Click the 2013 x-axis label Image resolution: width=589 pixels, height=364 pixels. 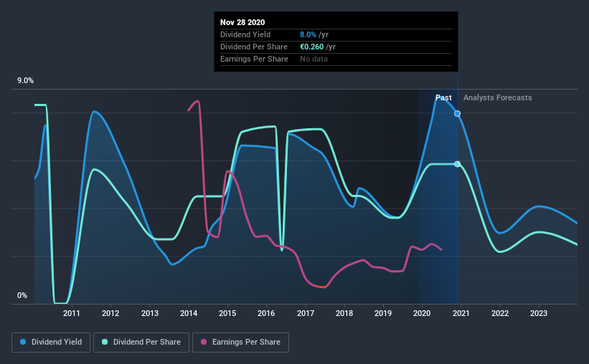(x=149, y=313)
